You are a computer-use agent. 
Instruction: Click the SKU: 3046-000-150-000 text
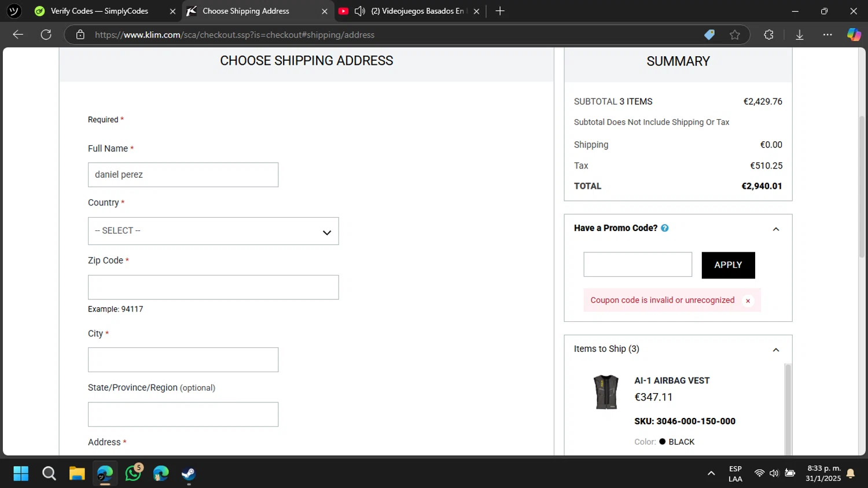tap(685, 421)
